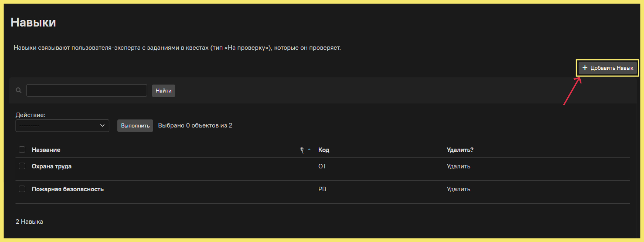Sort by the Название column header

click(x=46, y=150)
